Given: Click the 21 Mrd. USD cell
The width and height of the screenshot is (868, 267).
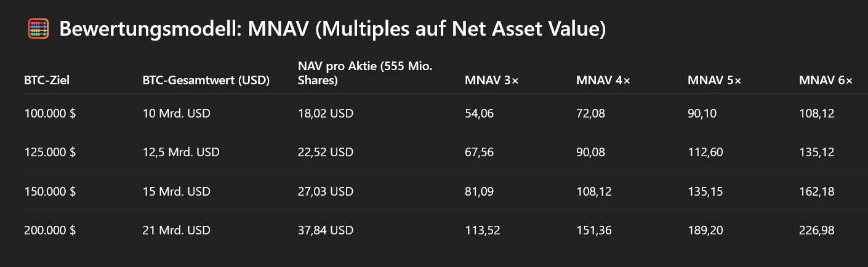Looking at the screenshot, I should coord(176,230).
